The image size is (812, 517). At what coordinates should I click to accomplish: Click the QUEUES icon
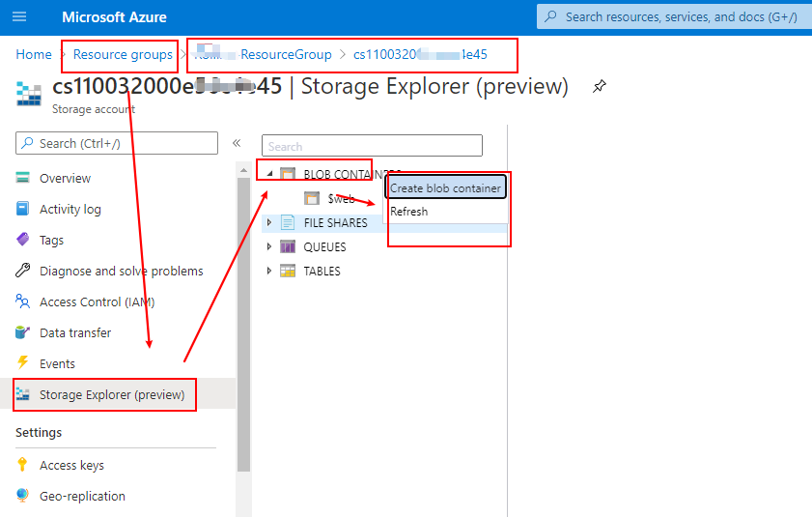[x=288, y=246]
